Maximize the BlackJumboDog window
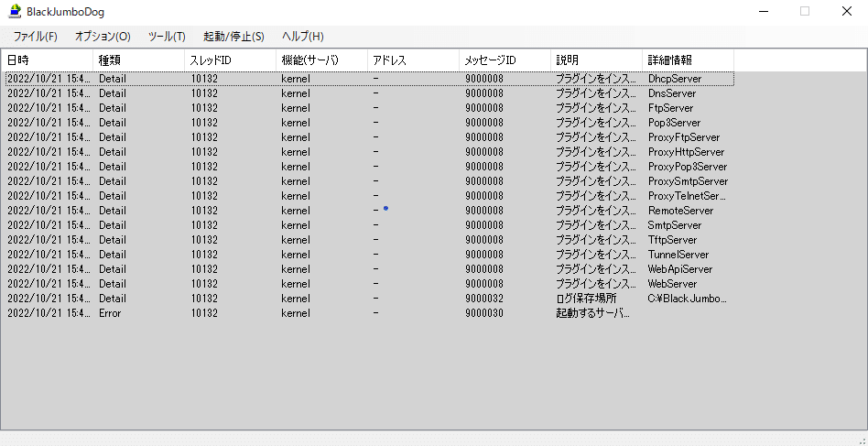This screenshot has width=868, height=446. click(x=805, y=11)
